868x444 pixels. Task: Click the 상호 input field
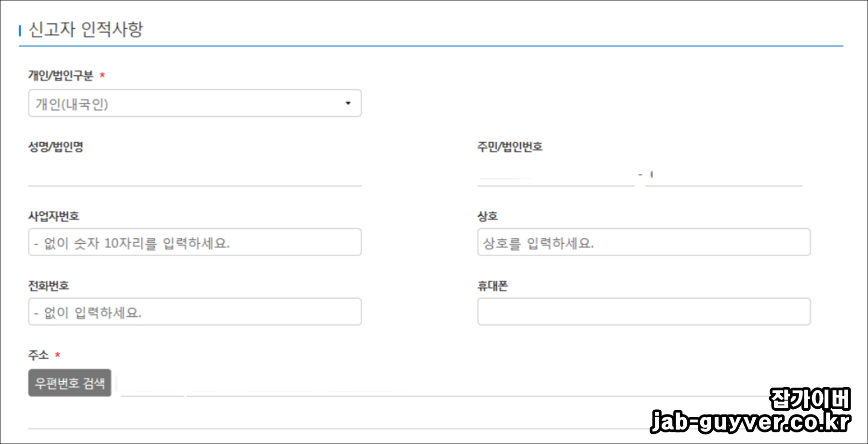point(643,243)
